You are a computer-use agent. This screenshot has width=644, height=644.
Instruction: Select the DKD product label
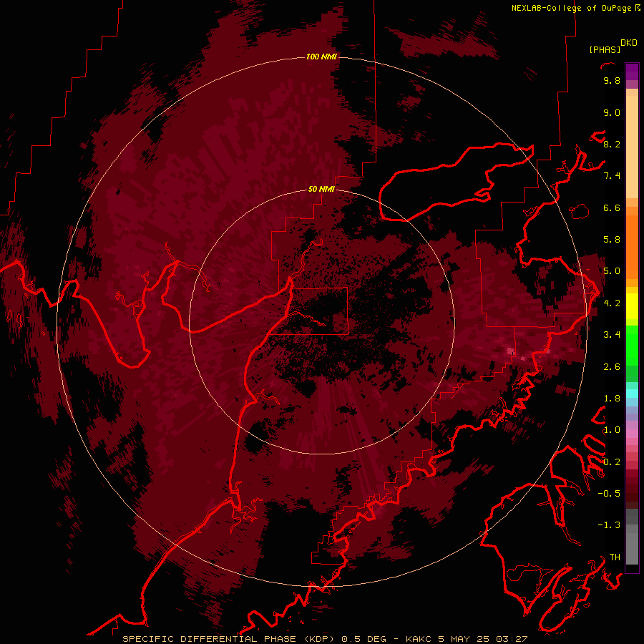click(629, 43)
